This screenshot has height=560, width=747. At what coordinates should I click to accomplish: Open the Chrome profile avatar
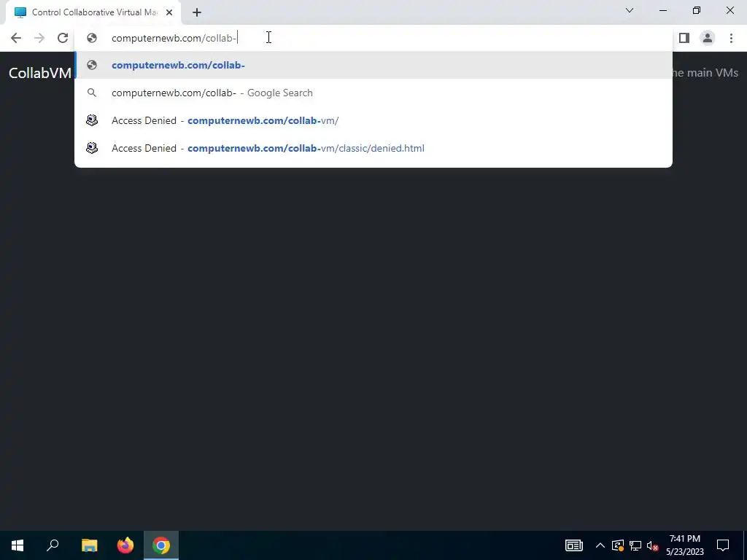(708, 38)
